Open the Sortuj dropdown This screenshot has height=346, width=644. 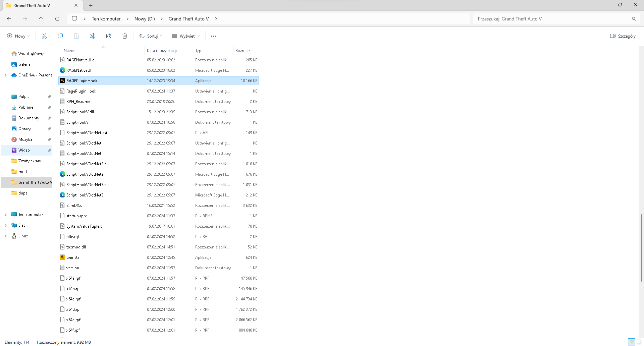click(151, 36)
